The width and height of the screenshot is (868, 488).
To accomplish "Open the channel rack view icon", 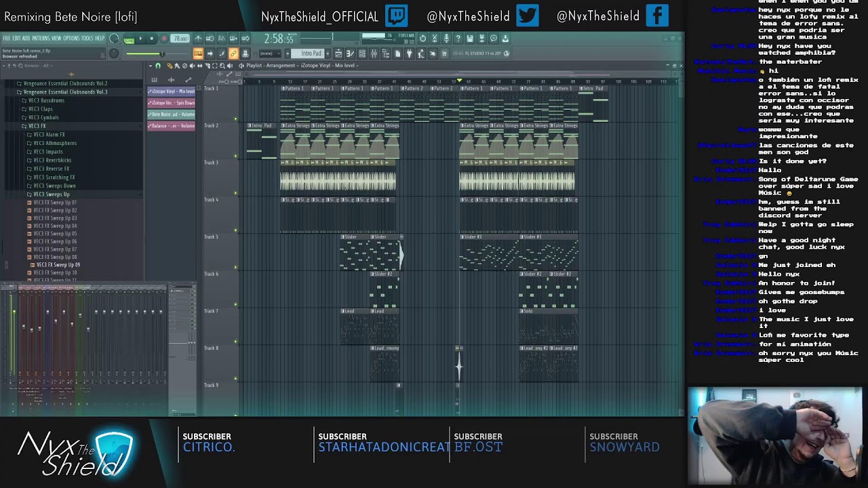I will [x=362, y=54].
